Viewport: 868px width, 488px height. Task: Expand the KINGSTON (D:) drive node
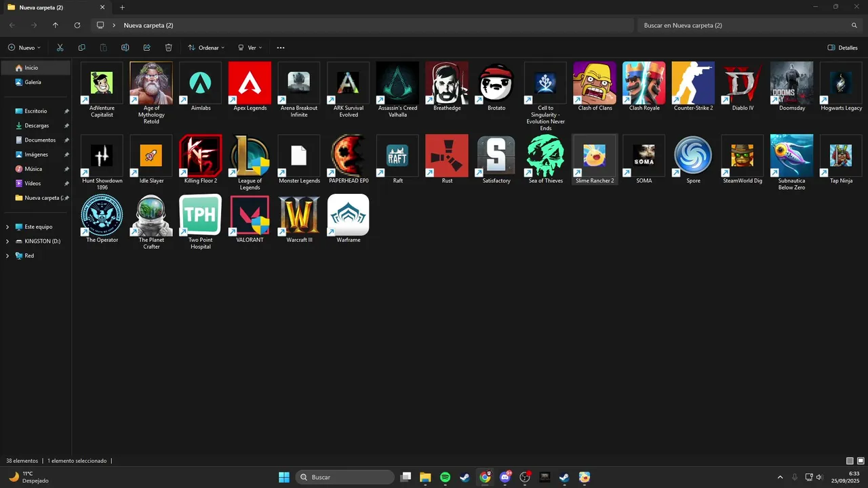coord(7,241)
